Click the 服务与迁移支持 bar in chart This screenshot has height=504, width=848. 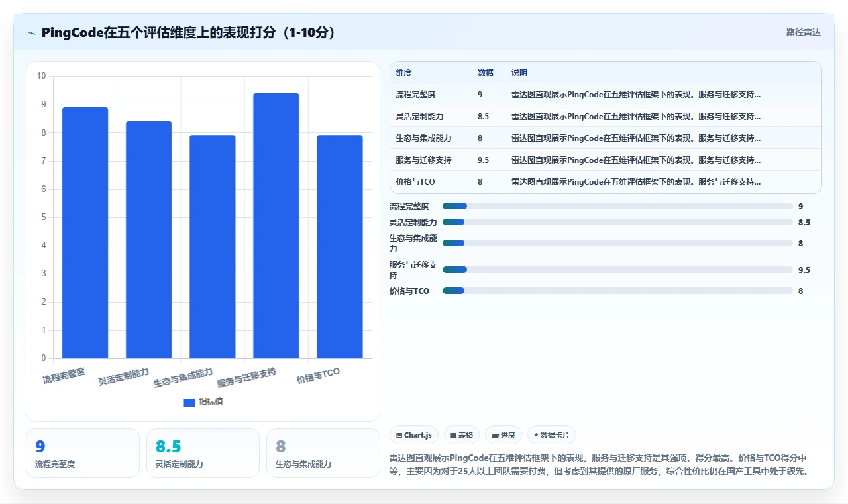[276, 226]
